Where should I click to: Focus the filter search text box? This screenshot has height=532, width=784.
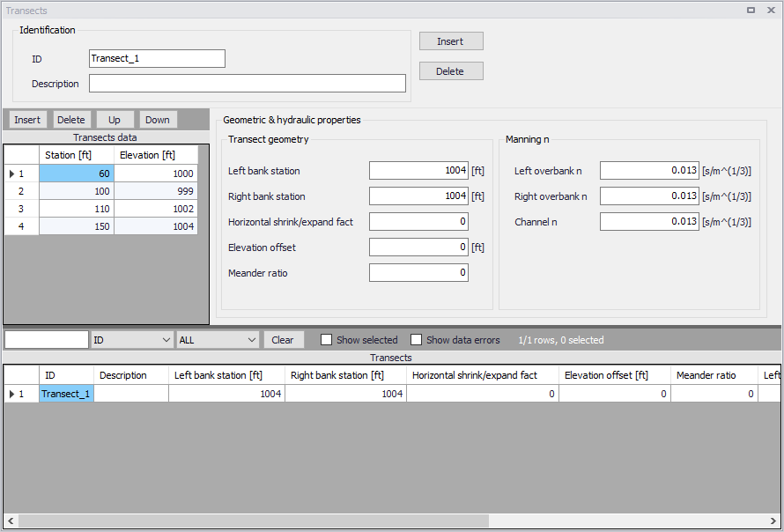pyautogui.click(x=47, y=340)
